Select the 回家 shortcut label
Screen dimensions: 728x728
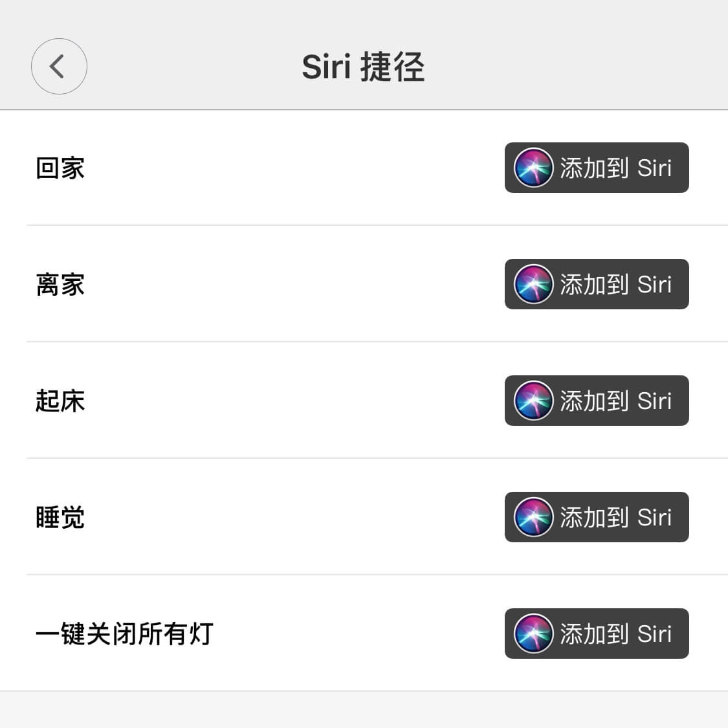60,168
